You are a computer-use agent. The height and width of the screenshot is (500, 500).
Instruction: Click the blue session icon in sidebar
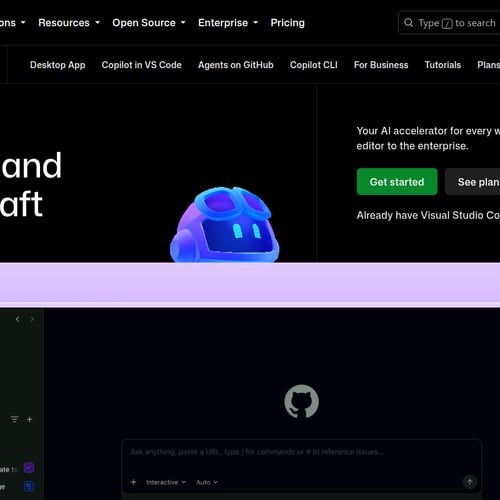click(29, 486)
